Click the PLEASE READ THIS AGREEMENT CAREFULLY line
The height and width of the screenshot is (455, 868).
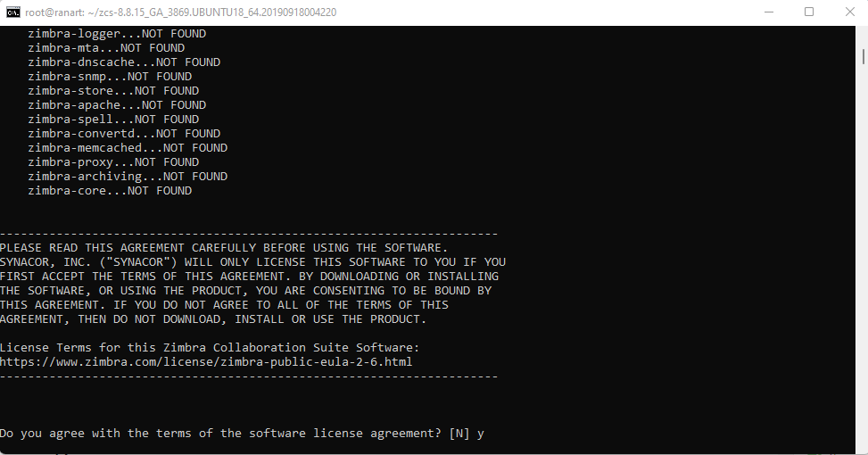(224, 248)
